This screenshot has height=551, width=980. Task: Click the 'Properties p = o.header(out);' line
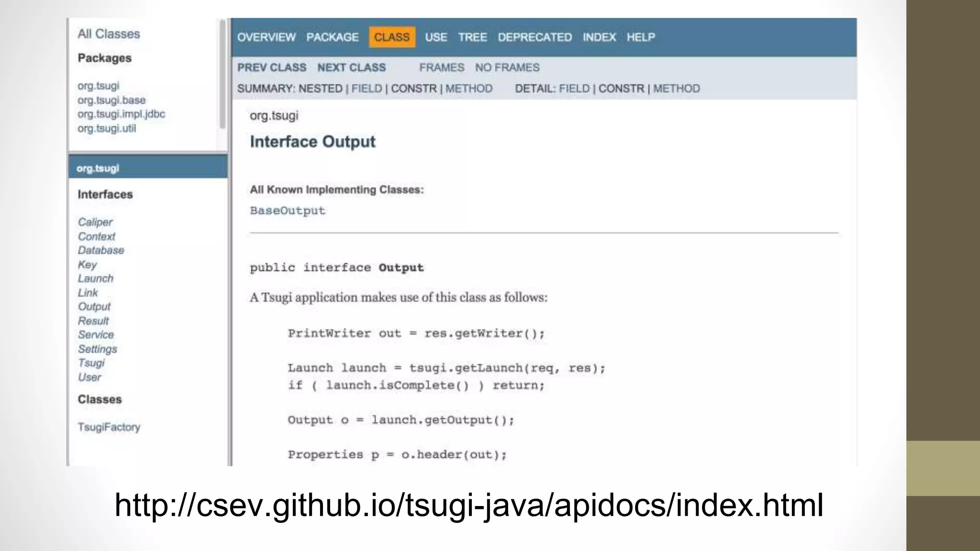(x=397, y=455)
